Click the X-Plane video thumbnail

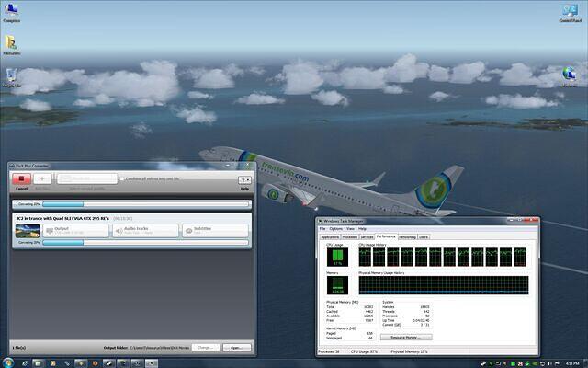(26, 230)
